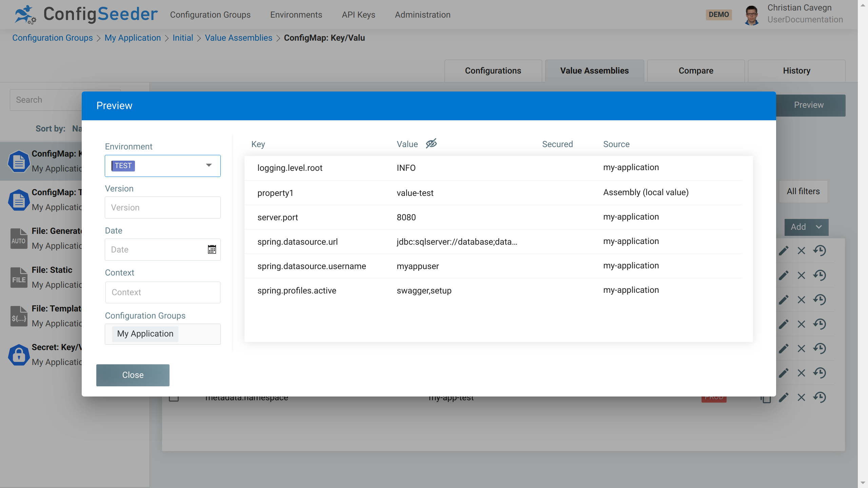Navigate to Value Assemblies breadcrumb link
This screenshot has height=488, width=868.
pyautogui.click(x=239, y=38)
